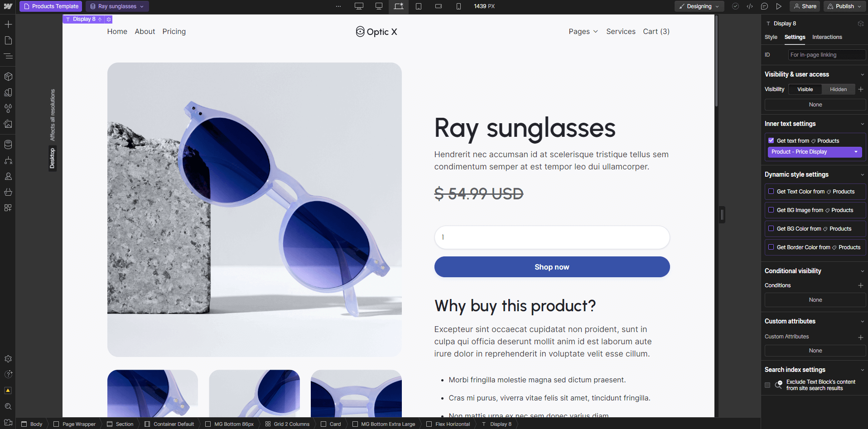Select Grid 2 Columns breadcrumb
This screenshot has height=429, width=868.
point(287,424)
